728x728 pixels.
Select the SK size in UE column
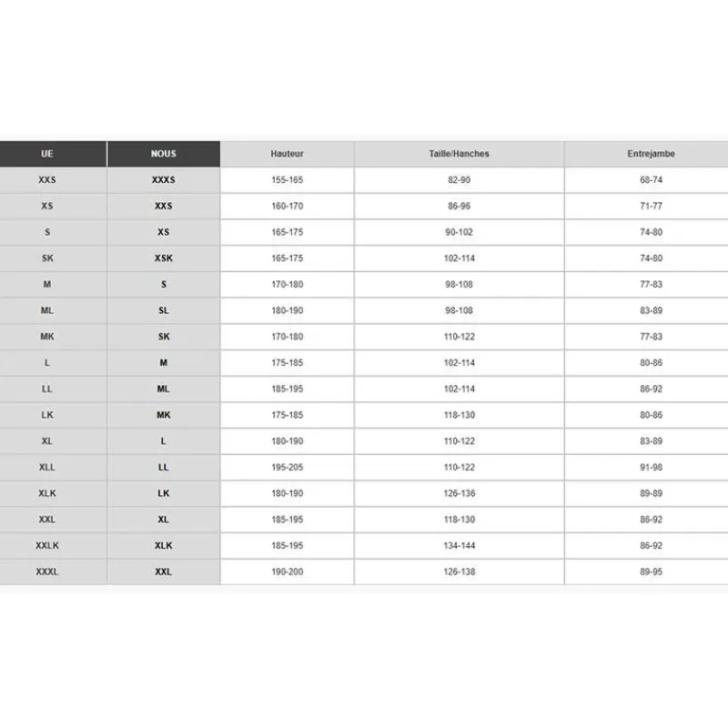click(47, 258)
